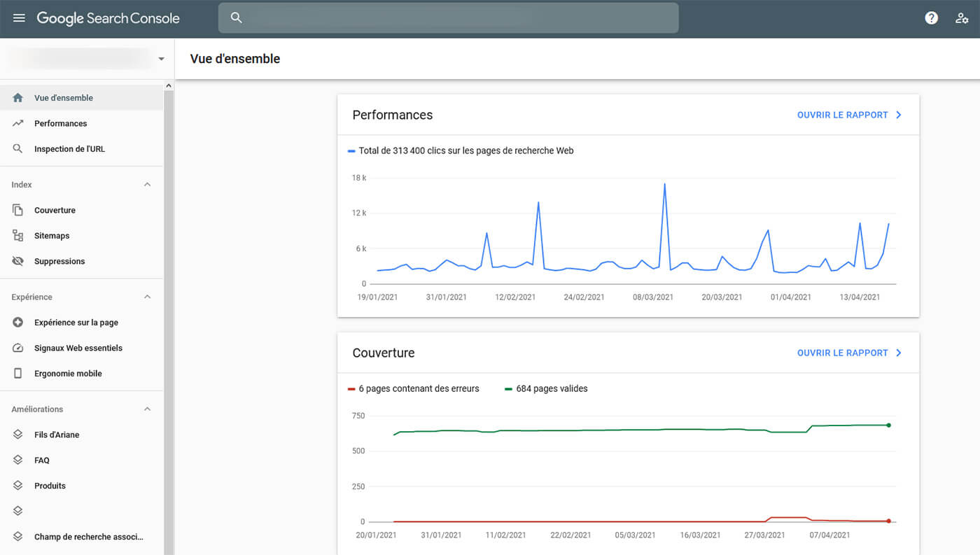Image resolution: width=980 pixels, height=555 pixels.
Task: Open the Suppressions page
Action: coord(81,261)
